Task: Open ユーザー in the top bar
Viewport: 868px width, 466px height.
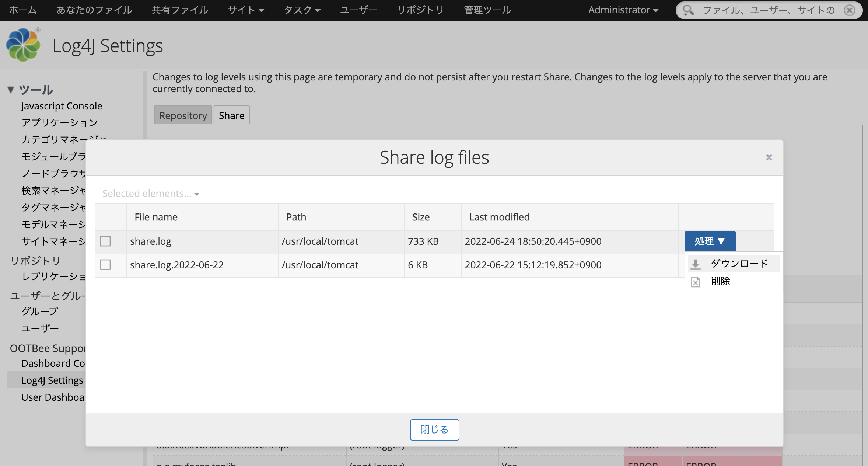Action: (x=358, y=10)
